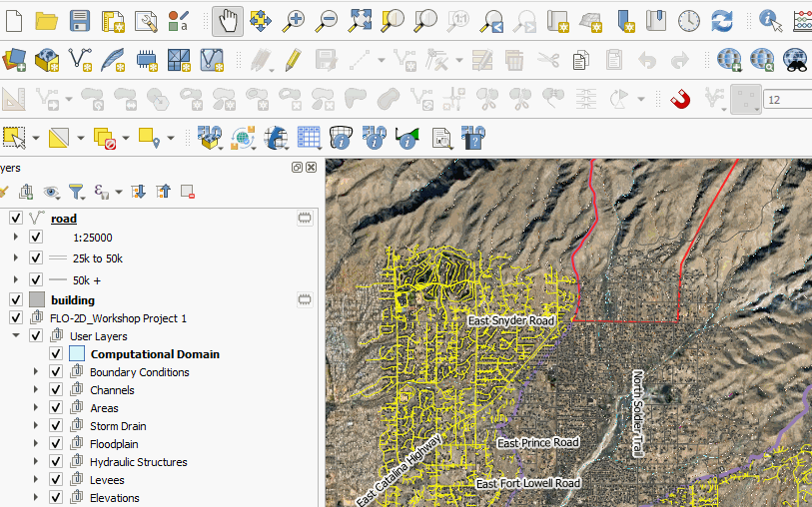Click the Computational Domain light blue swatch

pyautogui.click(x=77, y=354)
